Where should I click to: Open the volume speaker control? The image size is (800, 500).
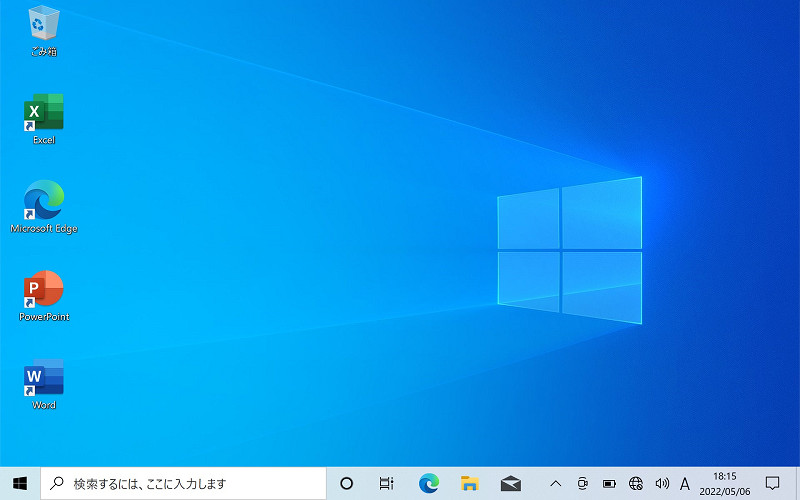[x=662, y=483]
